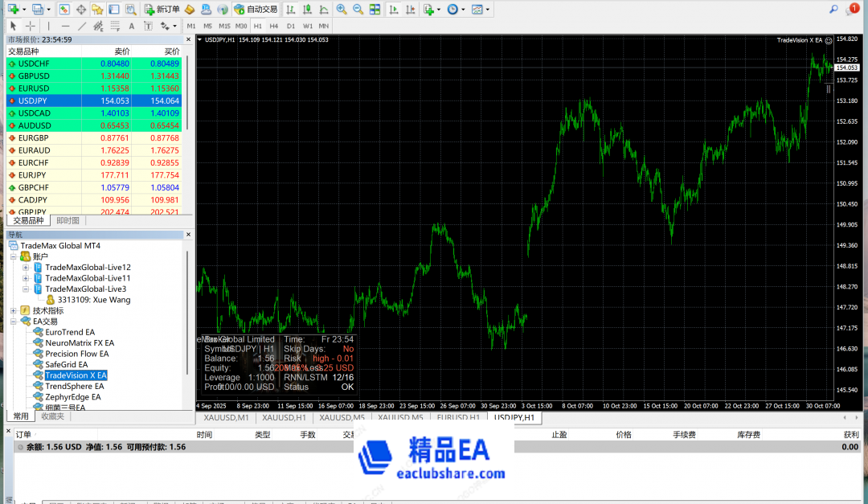Open the Indicators dropdown arrow
Image resolution: width=868 pixels, height=504 pixels.
point(439,10)
